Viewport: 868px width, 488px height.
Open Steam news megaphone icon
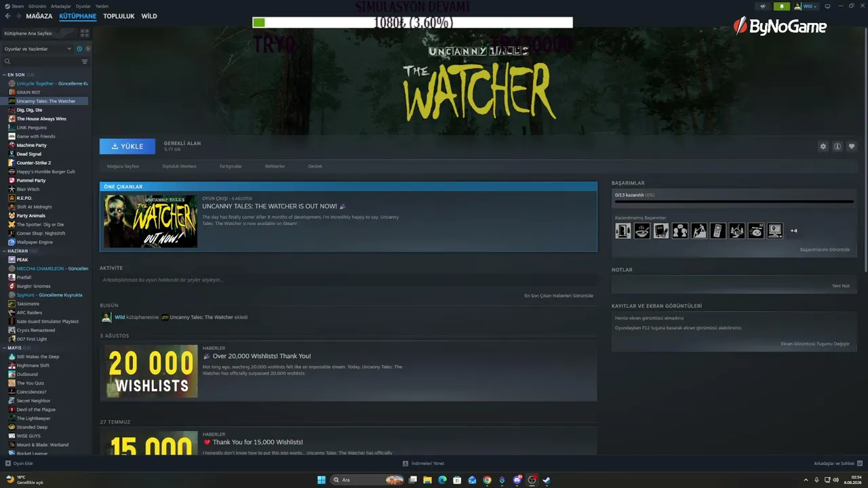pos(763,6)
